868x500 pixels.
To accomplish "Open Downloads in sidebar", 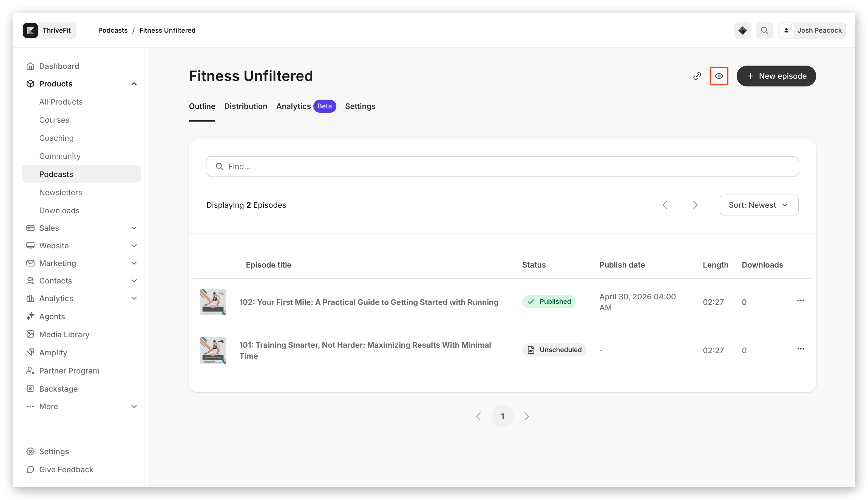I will (59, 210).
